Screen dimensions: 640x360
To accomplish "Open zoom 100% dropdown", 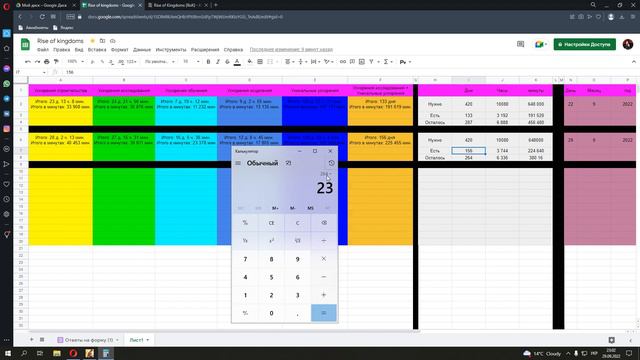I will coord(75,62).
